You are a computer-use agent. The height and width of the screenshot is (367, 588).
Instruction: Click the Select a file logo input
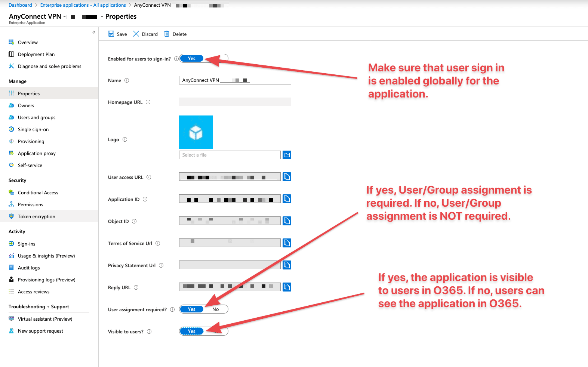[230, 155]
